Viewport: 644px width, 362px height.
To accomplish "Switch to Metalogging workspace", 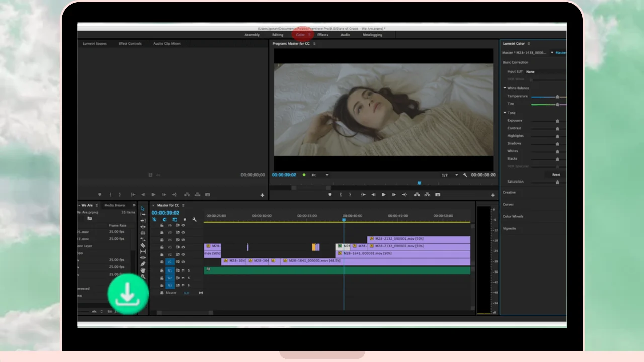I will [372, 35].
